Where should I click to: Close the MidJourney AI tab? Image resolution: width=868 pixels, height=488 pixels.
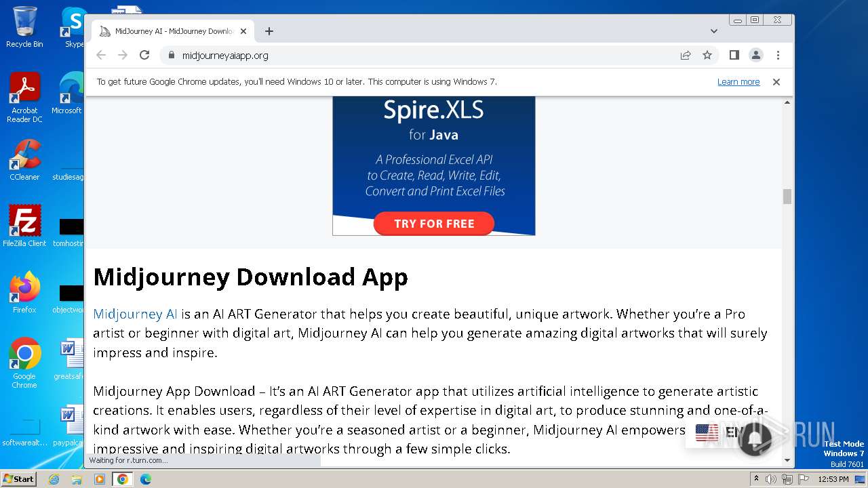[243, 31]
